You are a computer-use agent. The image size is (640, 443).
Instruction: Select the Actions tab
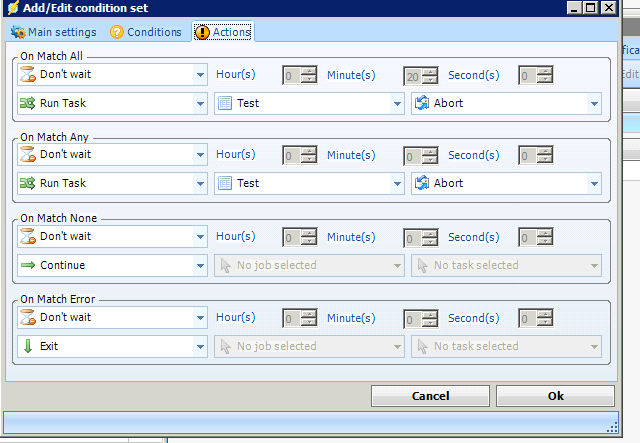point(223,32)
